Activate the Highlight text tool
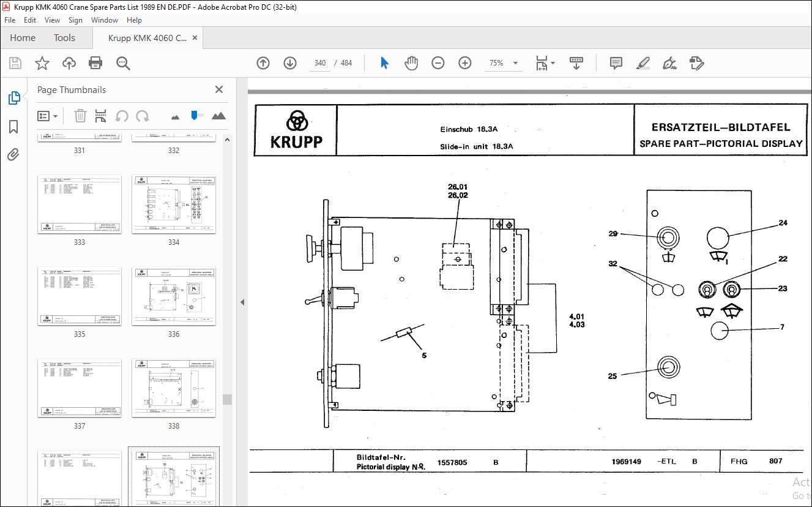This screenshot has width=812, height=507. point(643,63)
